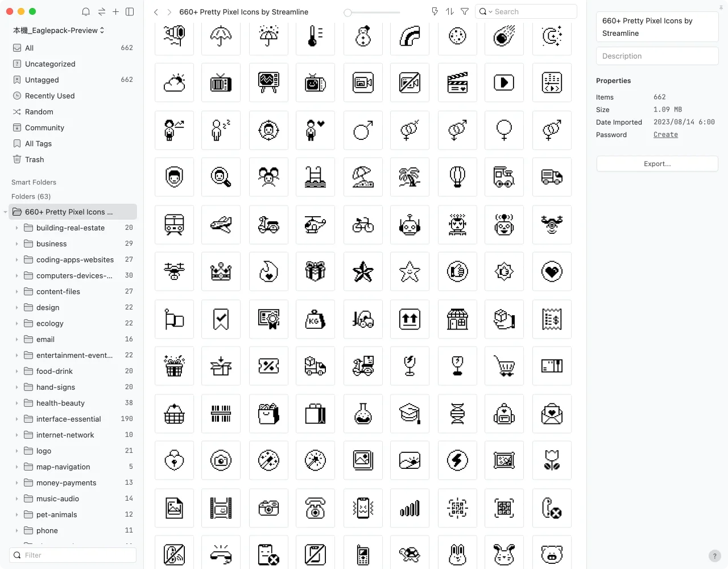Click the notifications bell icon

(86, 12)
